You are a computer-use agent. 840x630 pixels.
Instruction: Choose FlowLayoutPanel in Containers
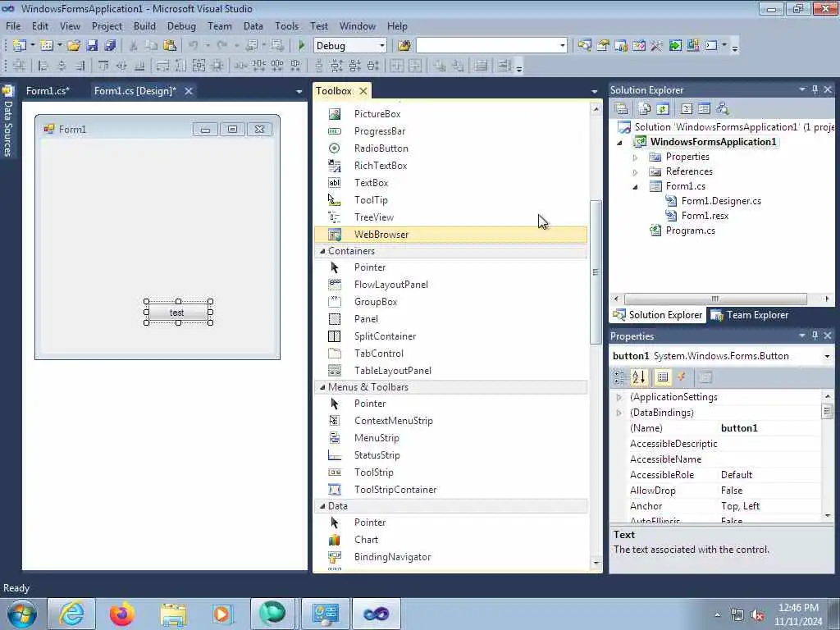coord(390,285)
